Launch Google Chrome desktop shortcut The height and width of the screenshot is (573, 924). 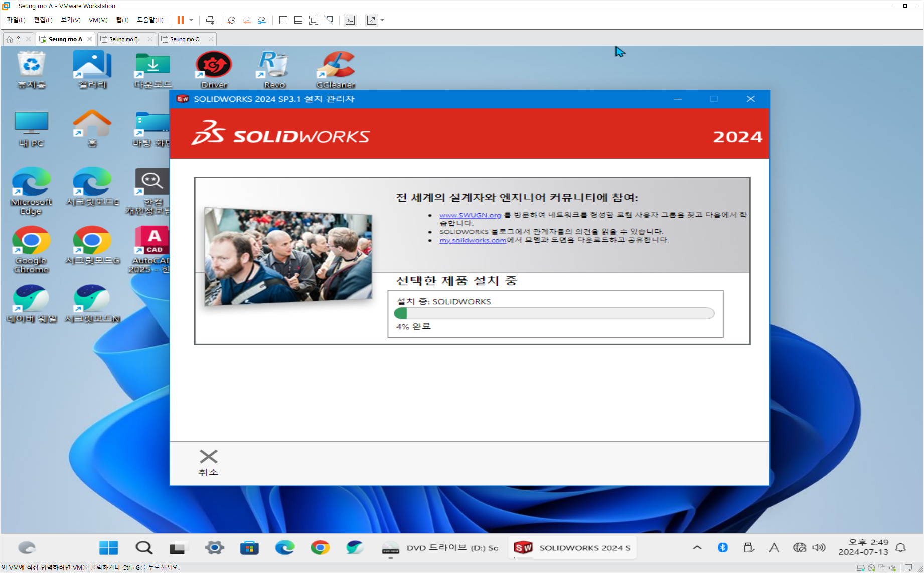(x=31, y=250)
